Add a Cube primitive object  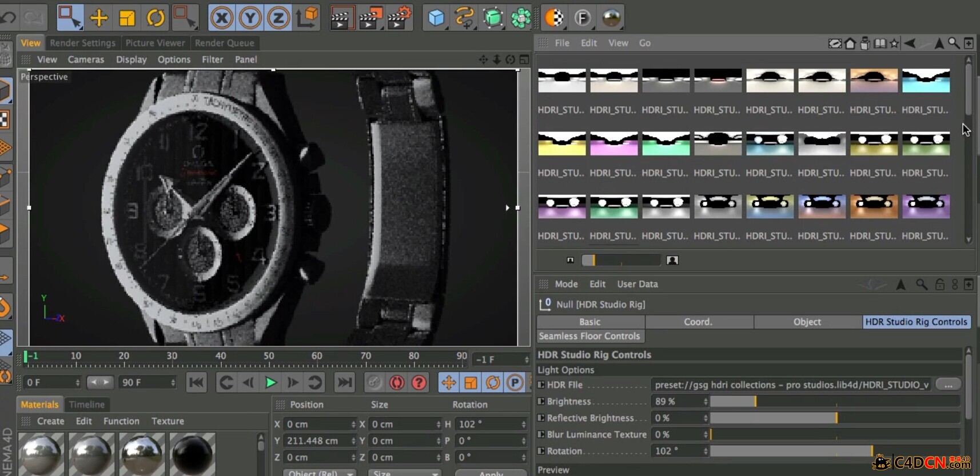click(436, 18)
